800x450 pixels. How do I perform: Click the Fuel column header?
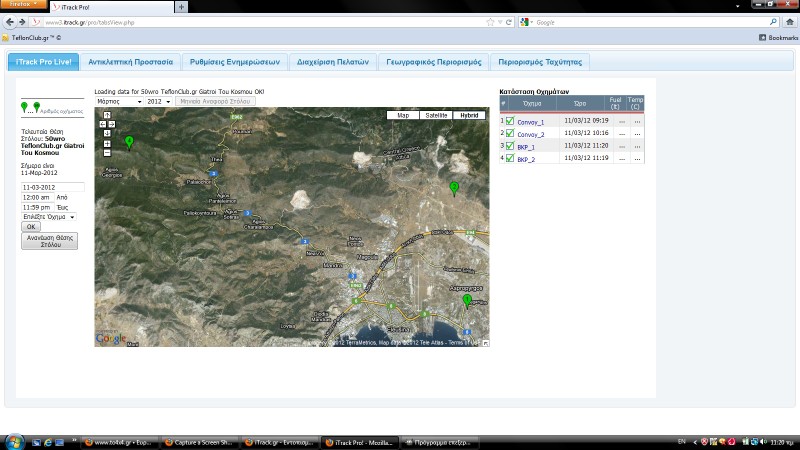click(x=615, y=104)
